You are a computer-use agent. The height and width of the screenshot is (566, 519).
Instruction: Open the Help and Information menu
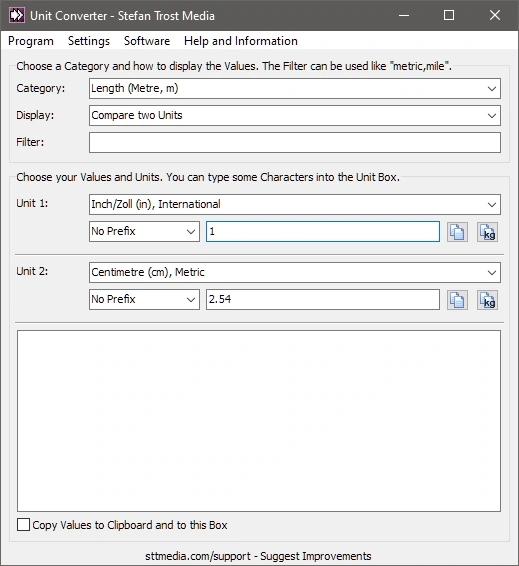(241, 41)
